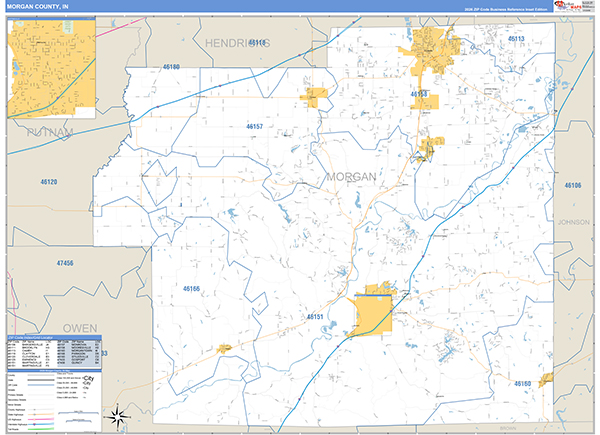The height and width of the screenshot is (435, 600).
Task: Click ZIP code label 46180
Action: [171, 67]
